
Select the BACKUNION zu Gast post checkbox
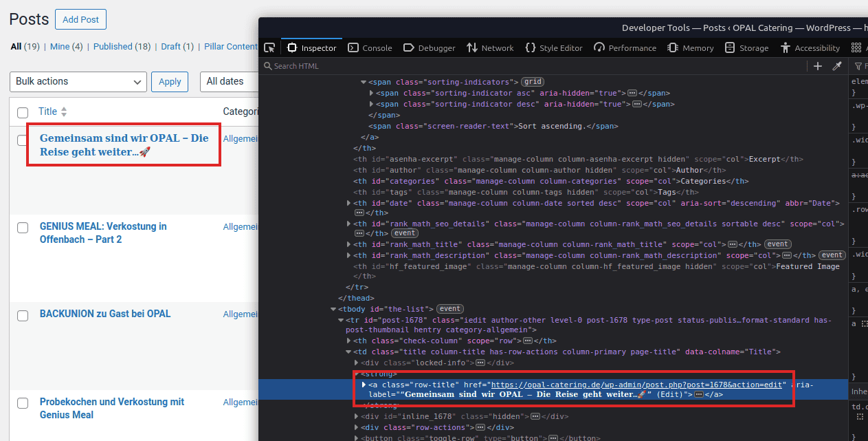click(23, 315)
